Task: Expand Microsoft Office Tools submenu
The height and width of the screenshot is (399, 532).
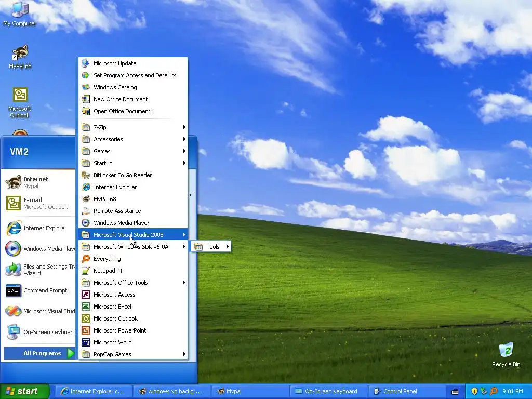Action: 133,283
